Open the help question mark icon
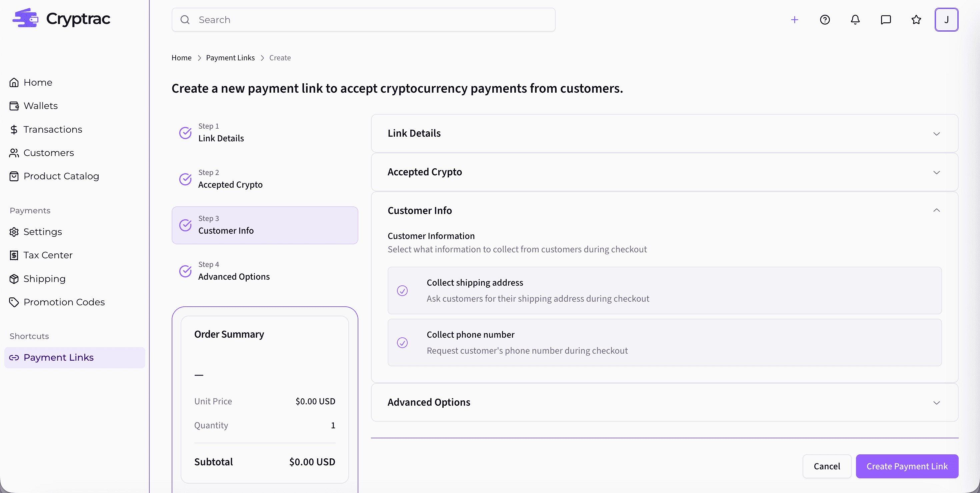Screen dimensions: 980x493 click(825, 19)
